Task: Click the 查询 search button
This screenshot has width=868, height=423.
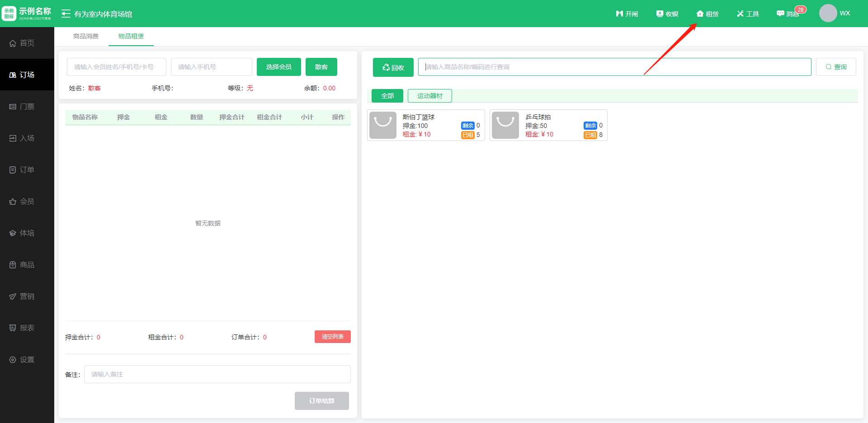Action: click(x=835, y=67)
